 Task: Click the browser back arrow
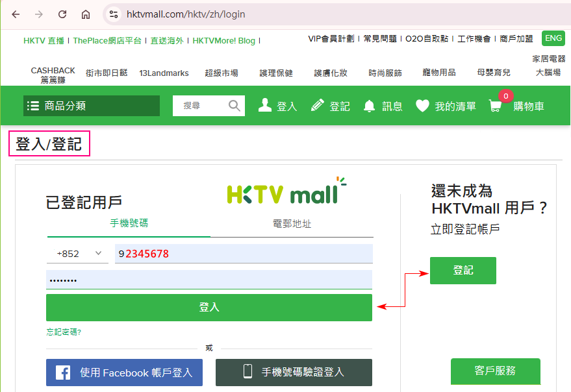click(x=16, y=14)
